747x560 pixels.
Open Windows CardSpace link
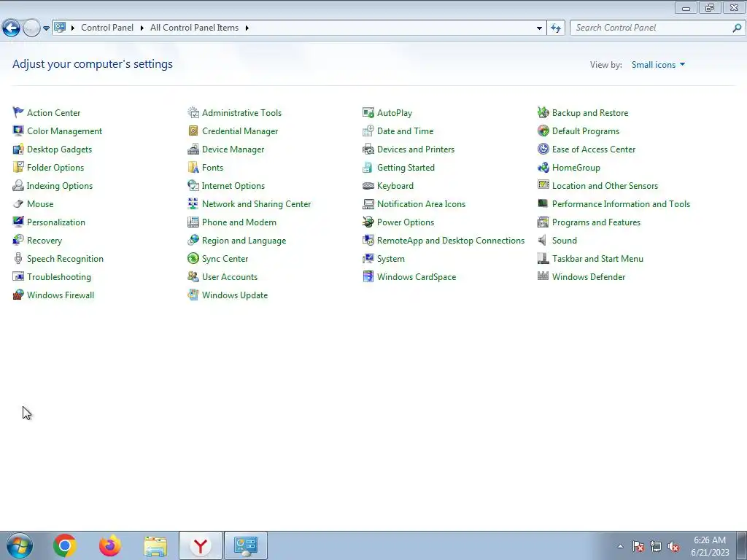point(417,276)
